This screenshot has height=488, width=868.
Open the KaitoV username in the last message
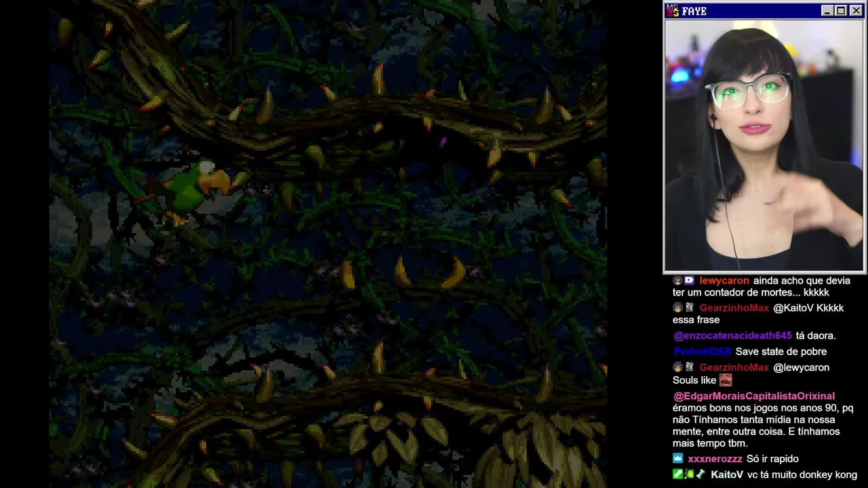click(x=727, y=475)
